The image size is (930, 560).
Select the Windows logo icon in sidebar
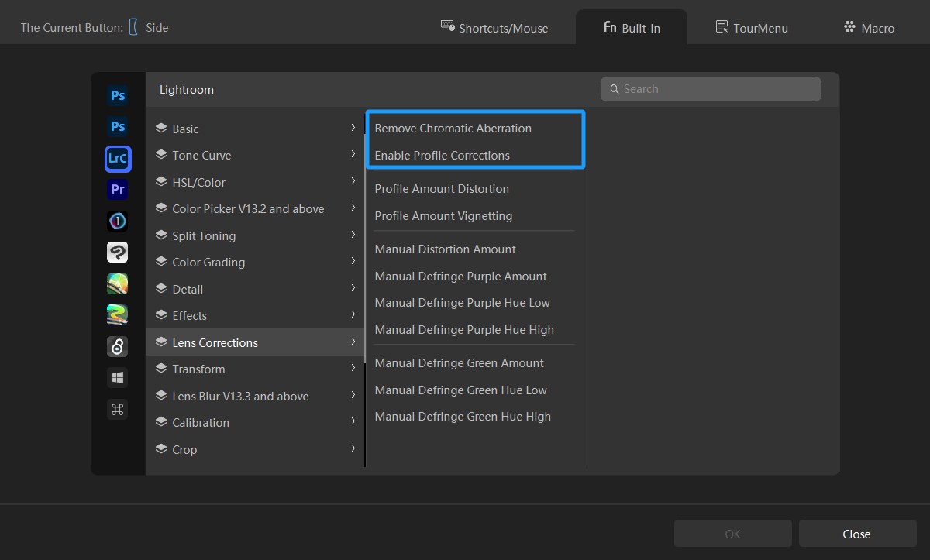point(118,378)
